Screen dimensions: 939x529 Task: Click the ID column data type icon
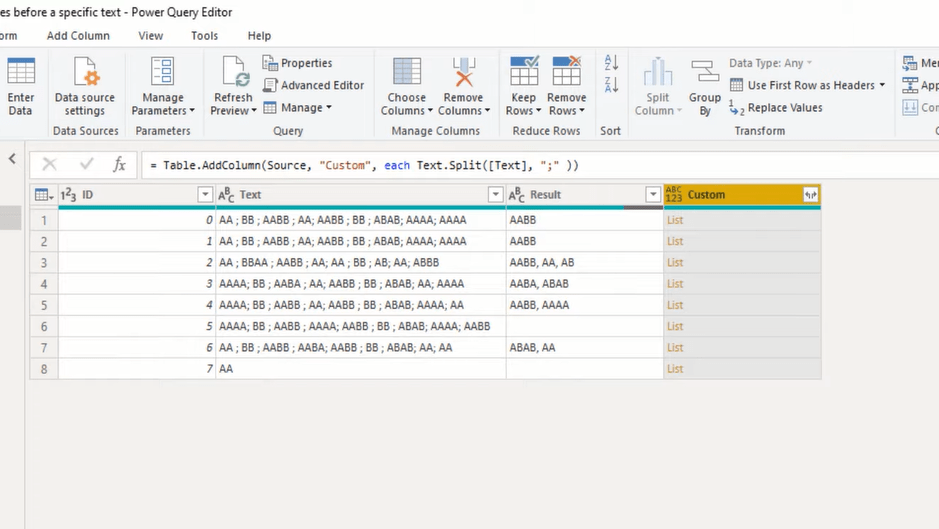tap(68, 195)
